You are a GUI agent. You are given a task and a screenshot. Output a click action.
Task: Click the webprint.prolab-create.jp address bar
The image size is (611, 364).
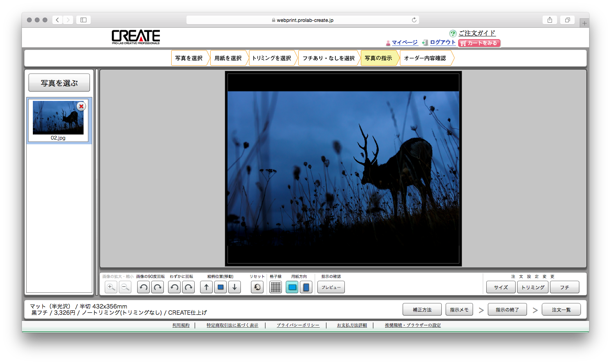click(303, 20)
